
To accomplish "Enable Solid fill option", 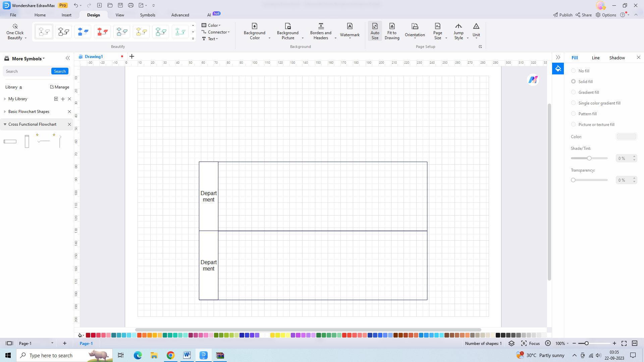I will point(574,81).
